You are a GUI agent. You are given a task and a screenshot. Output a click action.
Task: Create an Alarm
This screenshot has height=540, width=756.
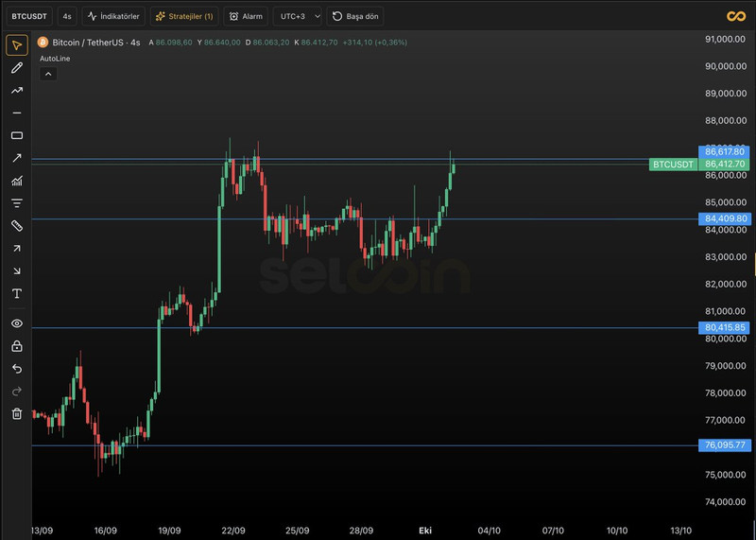click(x=246, y=16)
